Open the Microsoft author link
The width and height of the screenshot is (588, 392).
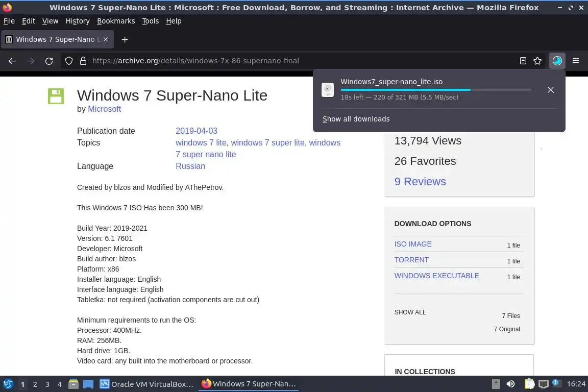[104, 109]
